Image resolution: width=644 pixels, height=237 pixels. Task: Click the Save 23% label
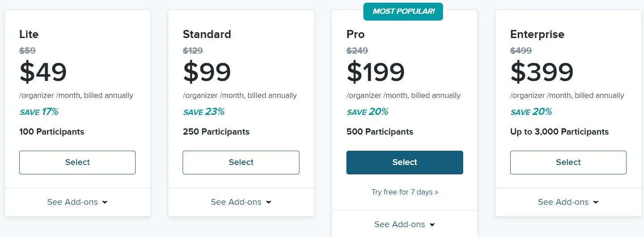(204, 112)
